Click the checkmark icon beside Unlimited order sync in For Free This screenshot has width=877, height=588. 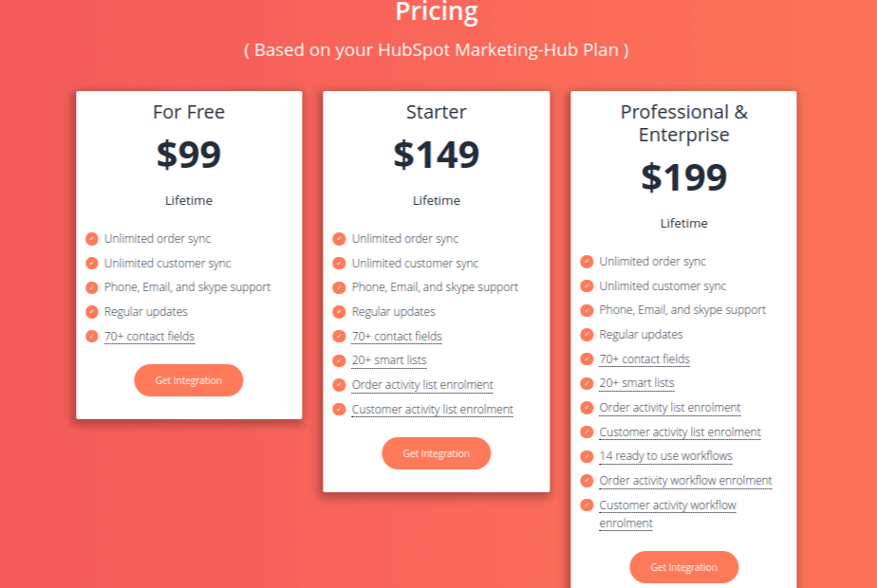92,239
